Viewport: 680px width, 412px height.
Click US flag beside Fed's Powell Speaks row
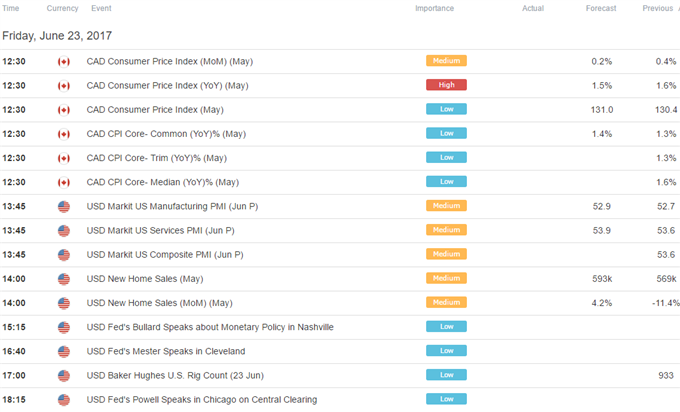coord(64,400)
